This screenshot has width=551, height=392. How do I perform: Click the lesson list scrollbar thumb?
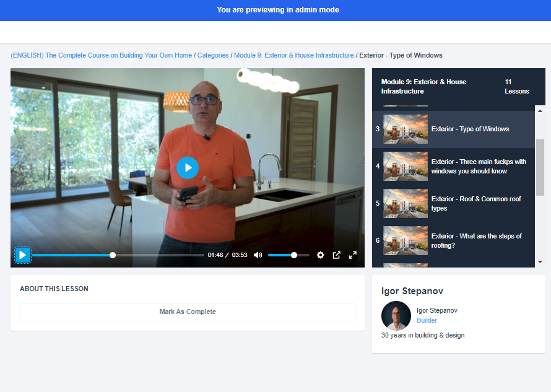pyautogui.click(x=540, y=167)
